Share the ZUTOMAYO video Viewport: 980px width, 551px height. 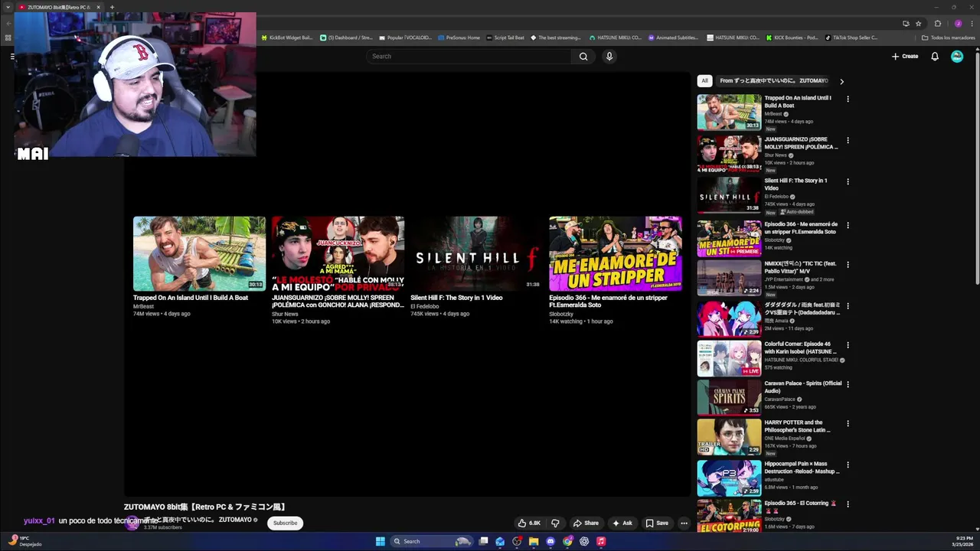pos(586,523)
